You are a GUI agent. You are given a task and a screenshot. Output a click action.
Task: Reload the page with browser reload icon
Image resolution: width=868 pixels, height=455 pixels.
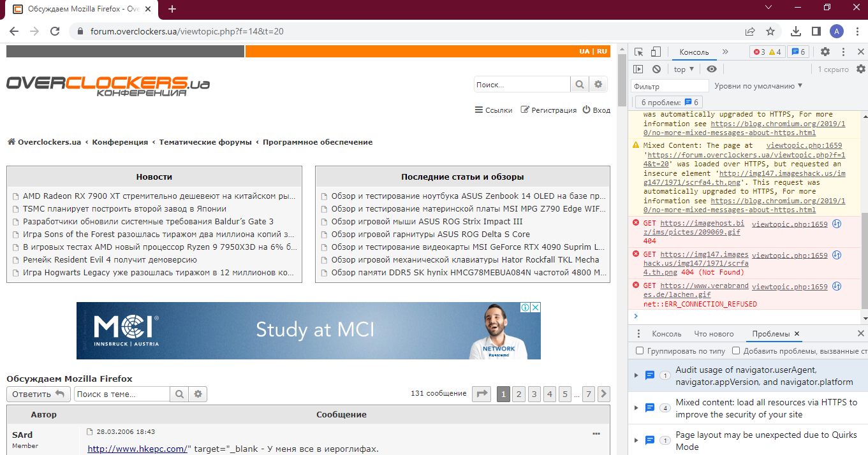coord(55,31)
